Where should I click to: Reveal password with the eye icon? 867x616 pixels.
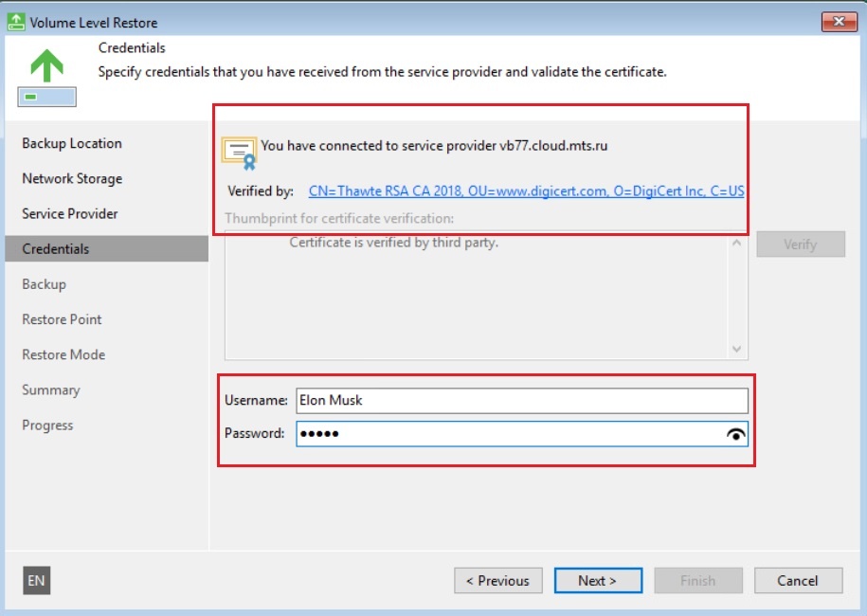(x=735, y=434)
